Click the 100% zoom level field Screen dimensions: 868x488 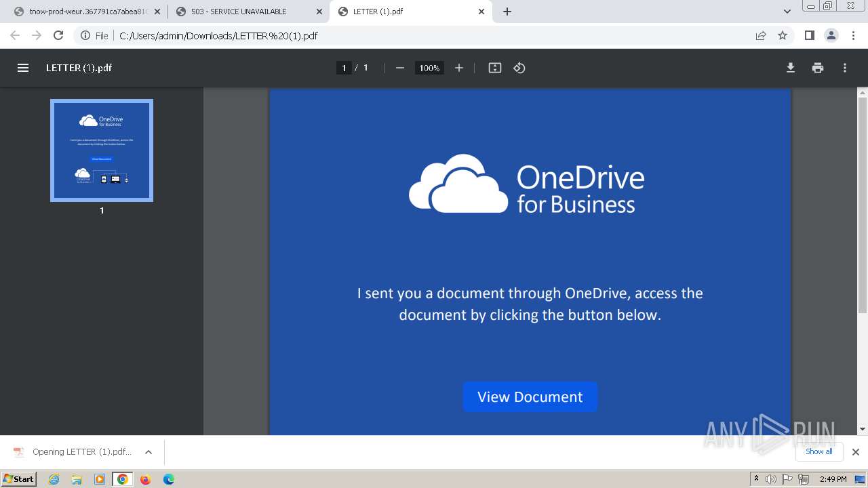point(429,68)
